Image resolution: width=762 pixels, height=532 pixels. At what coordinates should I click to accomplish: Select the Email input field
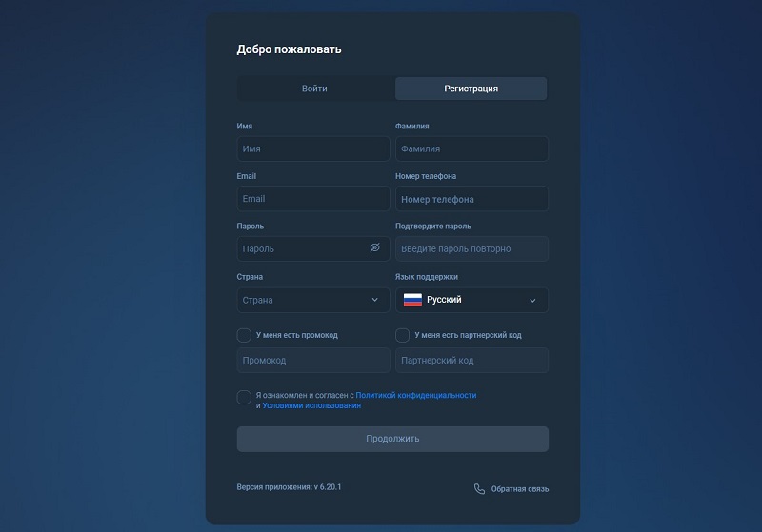pyautogui.click(x=312, y=199)
